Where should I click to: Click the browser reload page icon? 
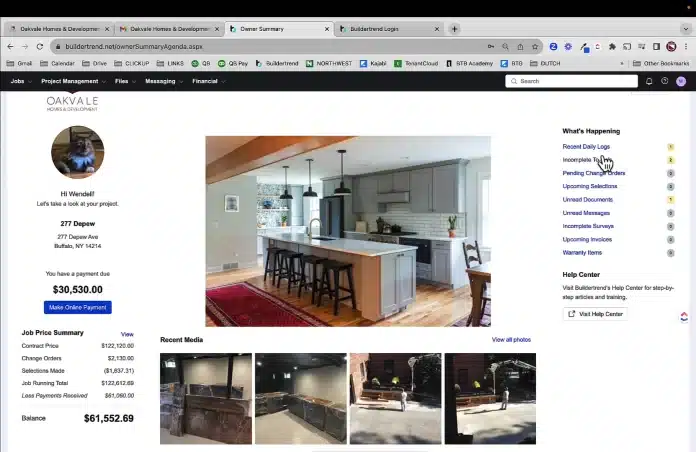click(x=40, y=46)
